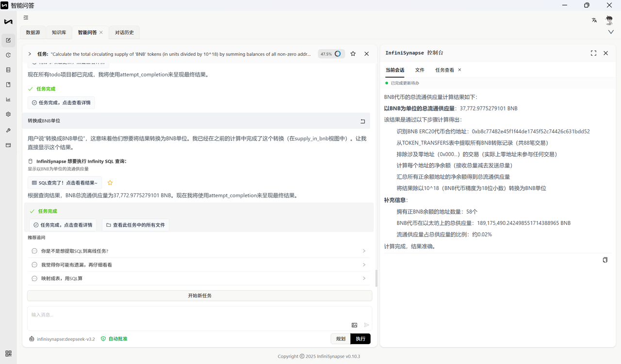Switch to the 知识库 tab

(x=59, y=32)
